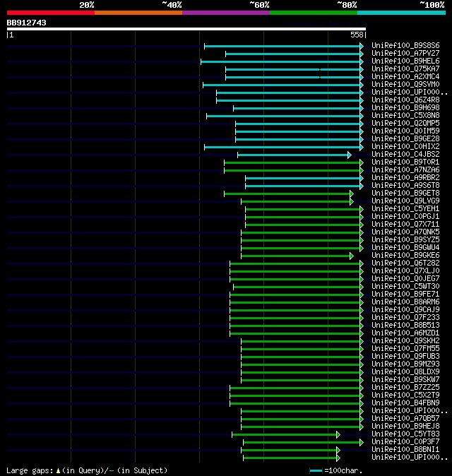The height and width of the screenshot is (476, 452).
Task: Select the UniRef100_Q0JEG7 label
Action: click(x=405, y=279)
